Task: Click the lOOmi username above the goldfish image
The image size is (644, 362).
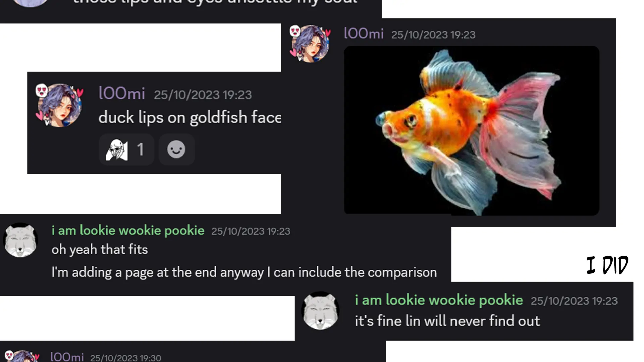Action: [364, 34]
